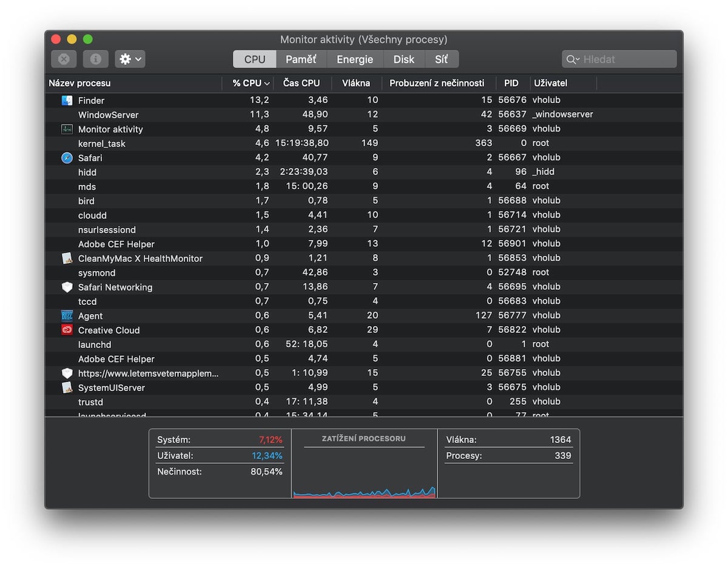The image size is (728, 568).
Task: Click the Monitor aktivity process icon
Action: [67, 129]
